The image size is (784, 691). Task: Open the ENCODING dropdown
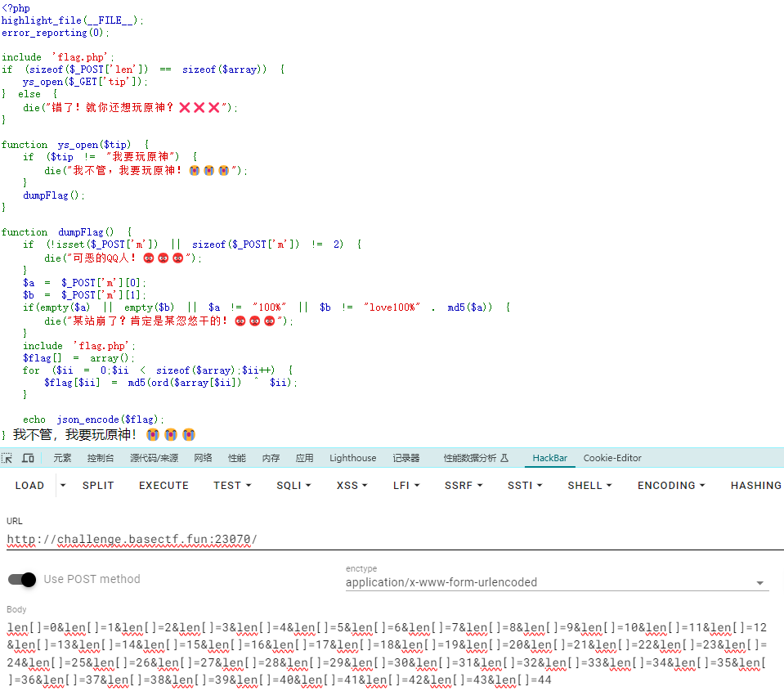(x=671, y=485)
